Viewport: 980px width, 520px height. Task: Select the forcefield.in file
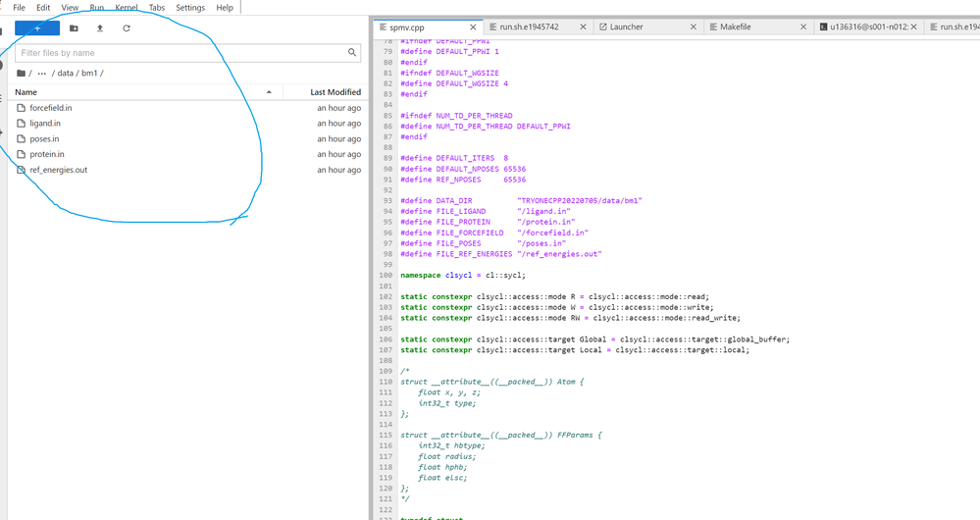pos(51,108)
